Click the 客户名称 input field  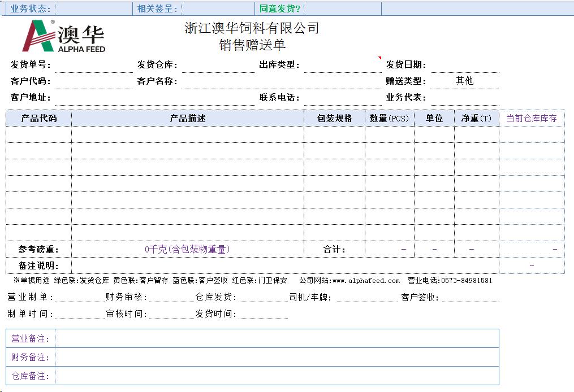[x=281, y=81]
